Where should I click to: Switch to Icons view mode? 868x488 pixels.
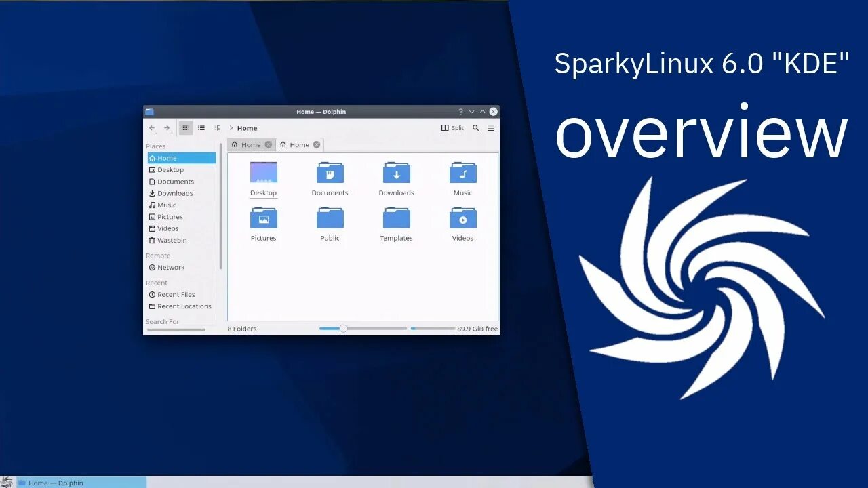pyautogui.click(x=186, y=128)
